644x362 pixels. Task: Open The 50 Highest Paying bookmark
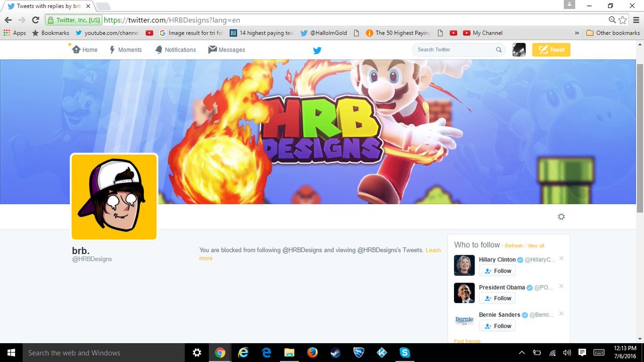click(398, 33)
